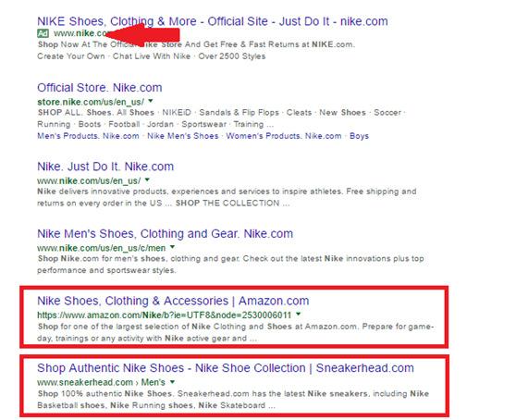Click the 'Create Your Own' ad extension text

pyautogui.click(x=71, y=56)
